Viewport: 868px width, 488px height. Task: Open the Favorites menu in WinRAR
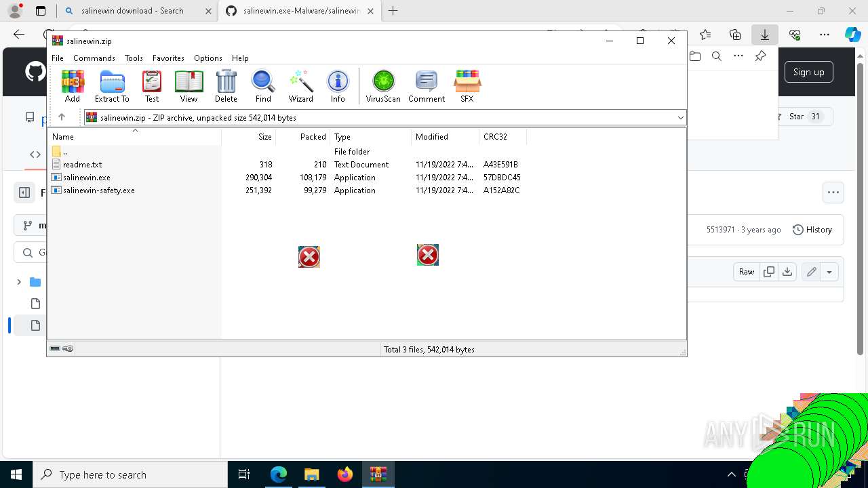pos(168,58)
